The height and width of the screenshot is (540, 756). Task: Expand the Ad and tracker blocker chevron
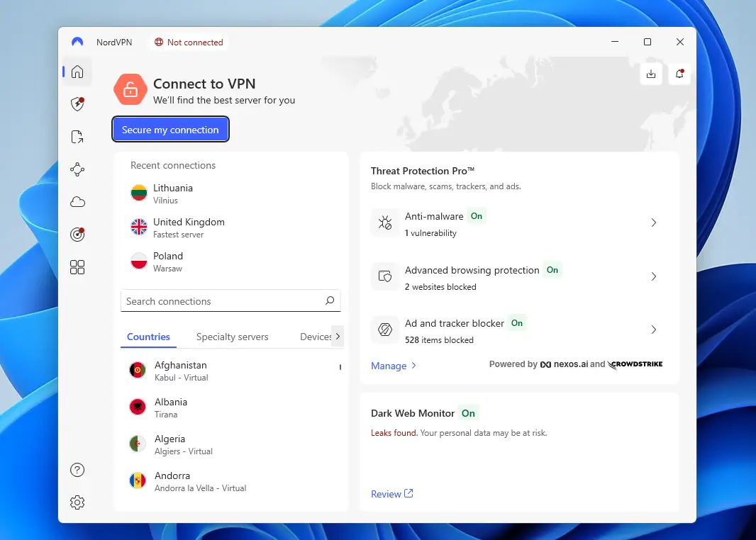[x=654, y=330]
